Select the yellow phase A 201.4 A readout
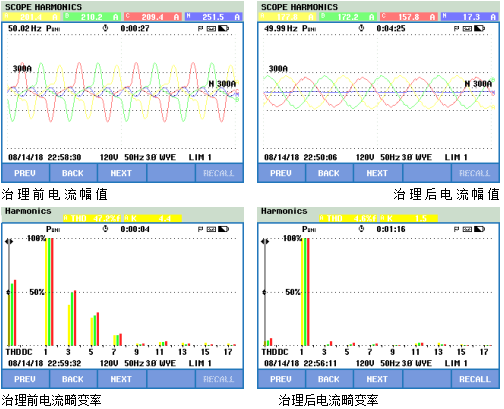This screenshot has width=504, height=409. (x=31, y=17)
